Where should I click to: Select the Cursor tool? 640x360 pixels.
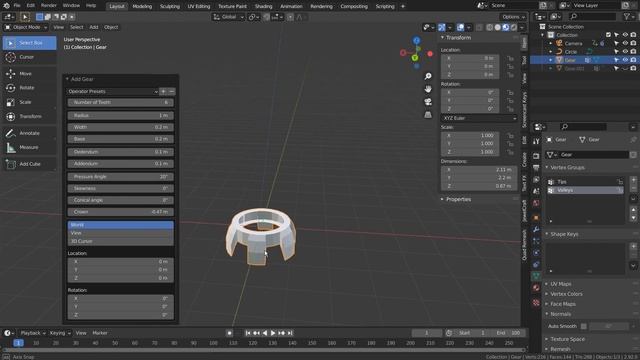point(29,57)
